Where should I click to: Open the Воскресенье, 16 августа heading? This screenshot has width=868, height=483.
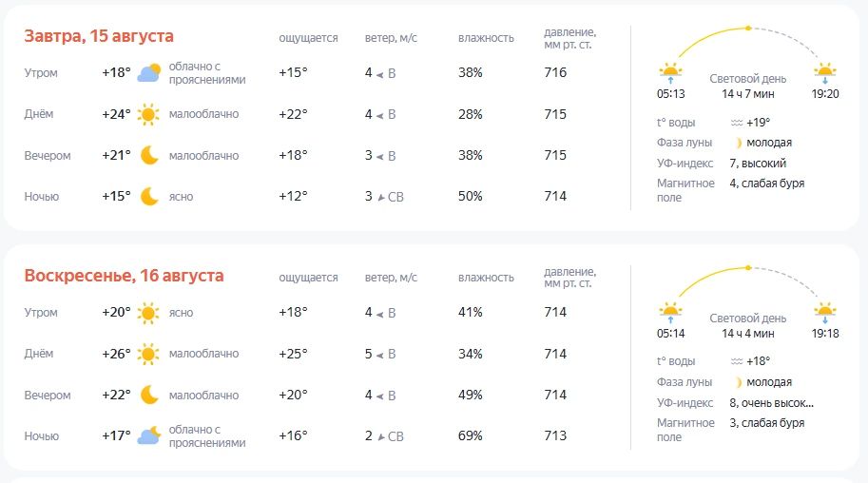(124, 276)
